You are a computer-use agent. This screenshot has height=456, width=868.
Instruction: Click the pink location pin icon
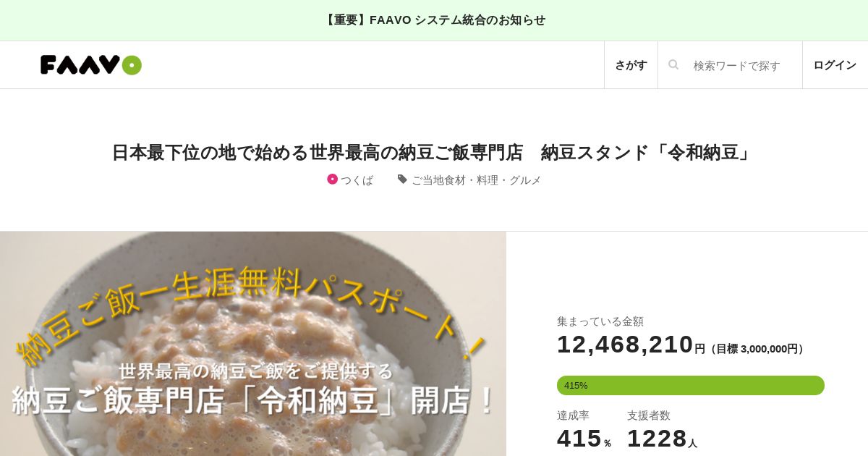click(x=332, y=179)
